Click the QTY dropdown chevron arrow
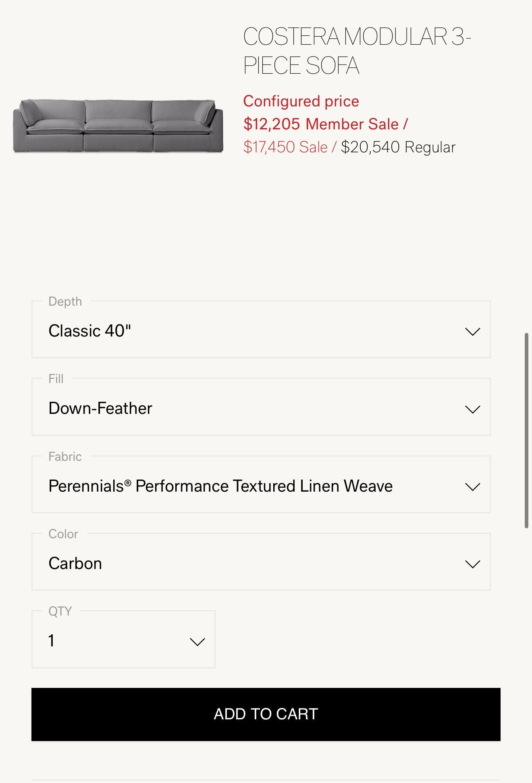The image size is (532, 783). 197,642
